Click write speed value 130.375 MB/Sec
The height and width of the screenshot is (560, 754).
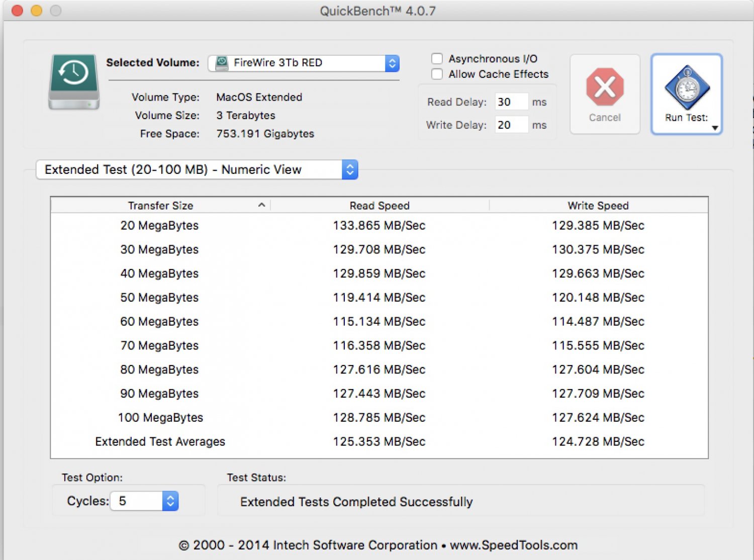[x=598, y=249]
